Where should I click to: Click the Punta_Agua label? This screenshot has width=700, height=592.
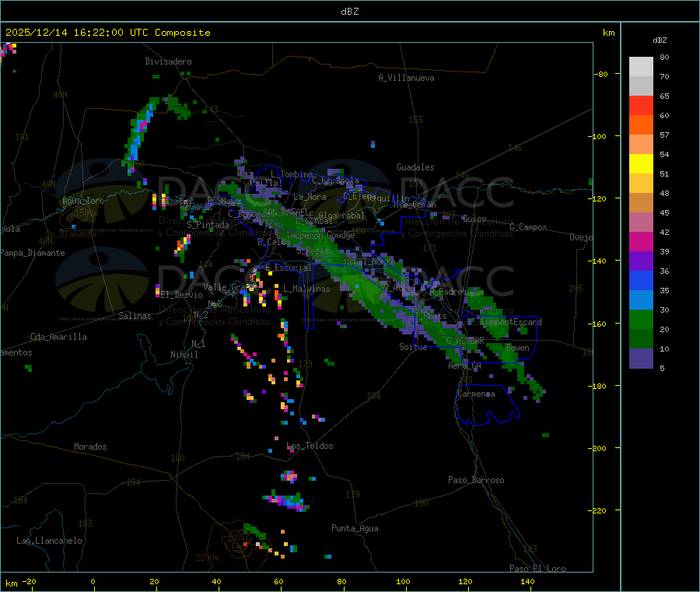355,528
